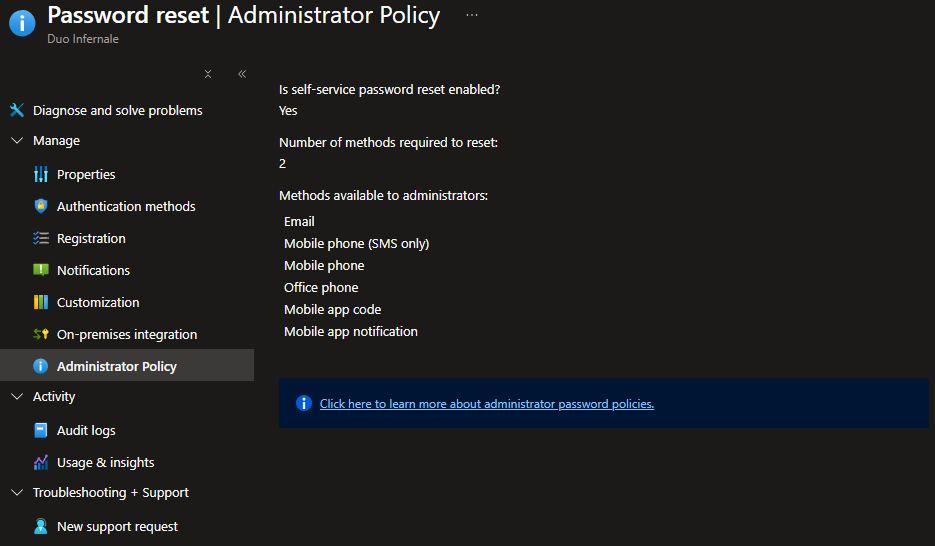
Task: Click the Password reset info icon in header
Action: coord(22,23)
